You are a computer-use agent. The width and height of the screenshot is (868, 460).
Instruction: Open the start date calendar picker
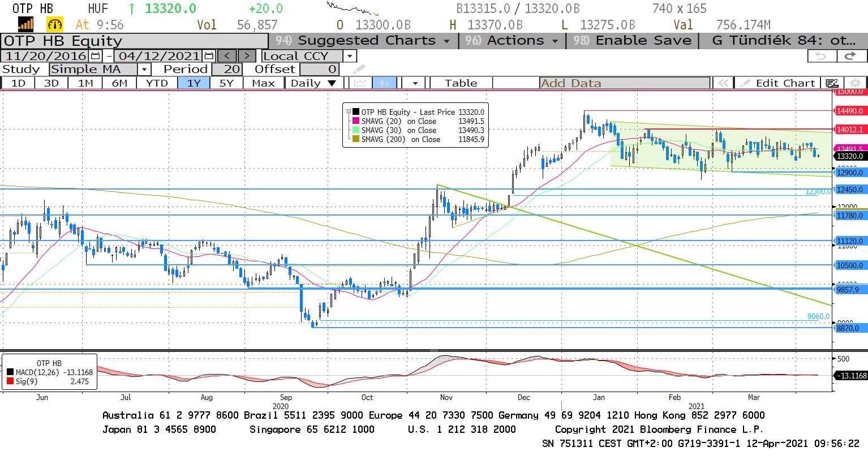coord(95,56)
